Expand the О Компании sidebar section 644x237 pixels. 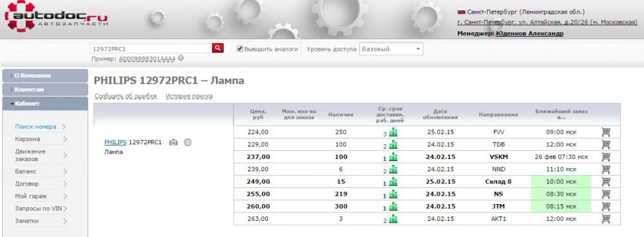[44, 75]
